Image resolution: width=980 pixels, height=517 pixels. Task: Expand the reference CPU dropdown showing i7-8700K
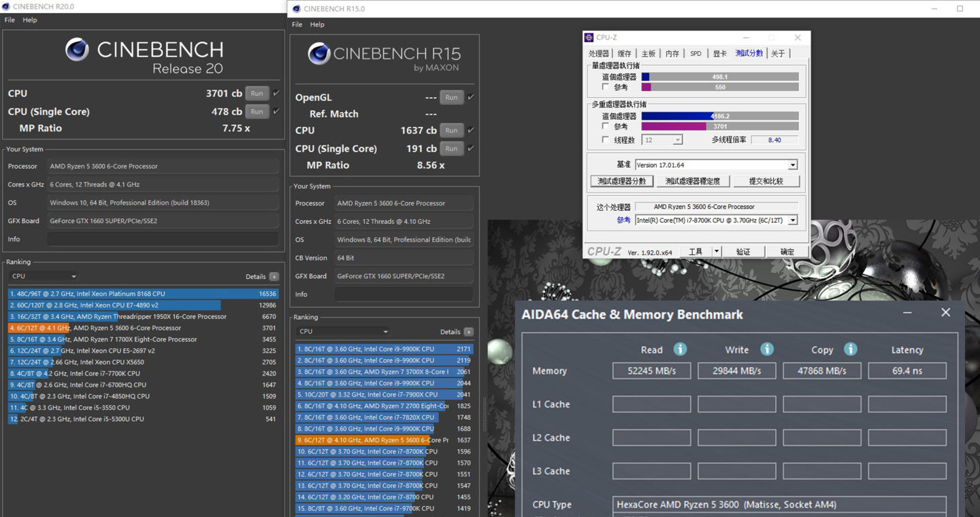(792, 220)
